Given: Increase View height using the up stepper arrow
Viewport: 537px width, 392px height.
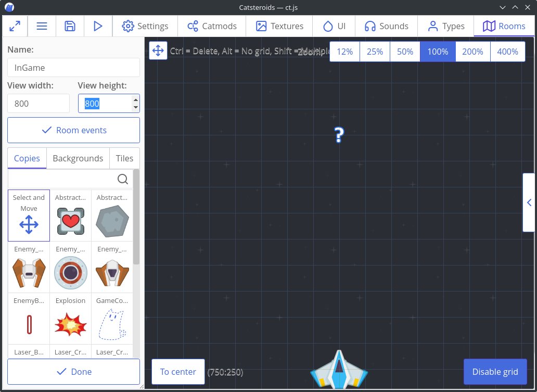Looking at the screenshot, I should [x=135, y=100].
